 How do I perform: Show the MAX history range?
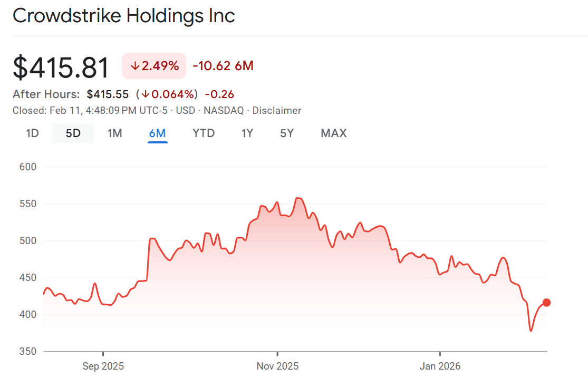(333, 133)
